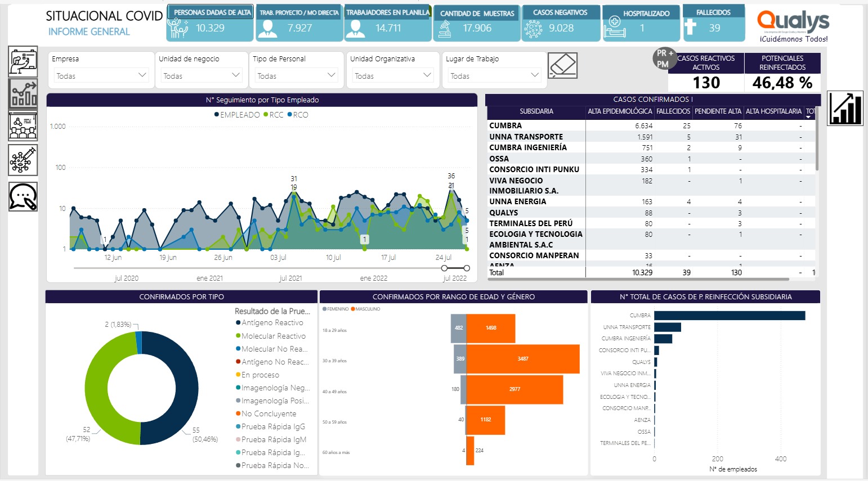Image resolution: width=868 pixels, height=481 pixels.
Task: Click the chat bubble comments icon
Action: [x=23, y=196]
